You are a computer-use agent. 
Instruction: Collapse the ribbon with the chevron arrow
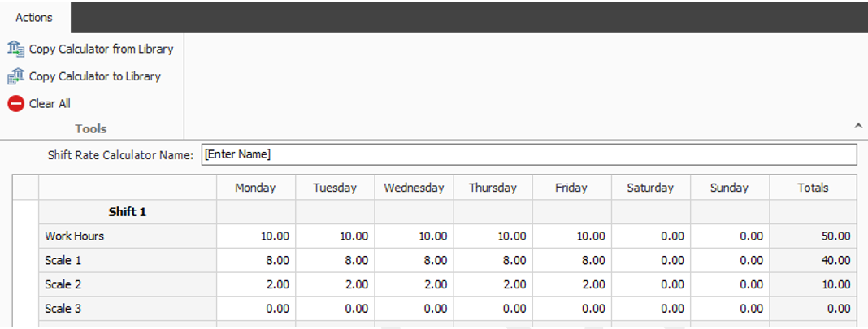click(x=858, y=126)
